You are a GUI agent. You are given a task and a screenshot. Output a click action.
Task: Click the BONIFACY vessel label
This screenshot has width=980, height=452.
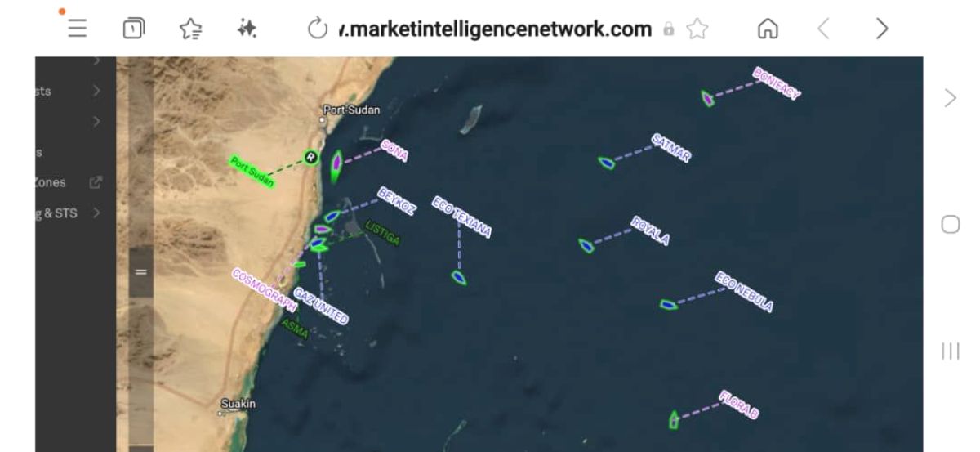(x=776, y=83)
